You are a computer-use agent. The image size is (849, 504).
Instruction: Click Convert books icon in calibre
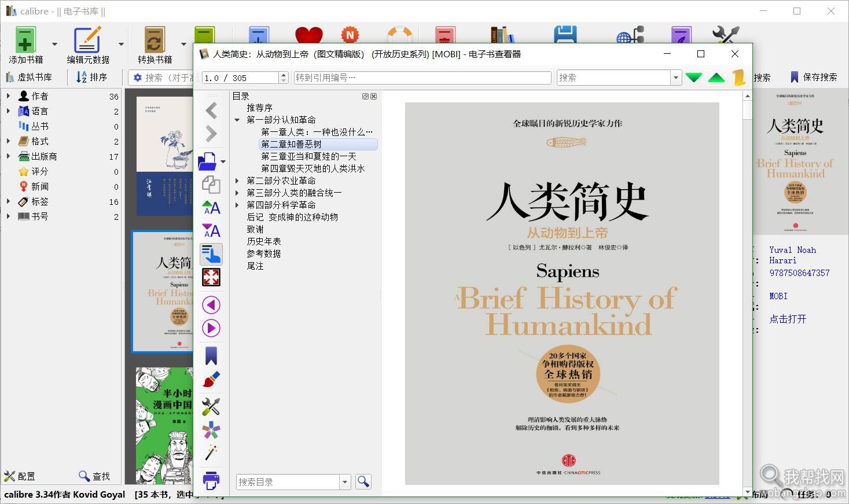point(155,45)
